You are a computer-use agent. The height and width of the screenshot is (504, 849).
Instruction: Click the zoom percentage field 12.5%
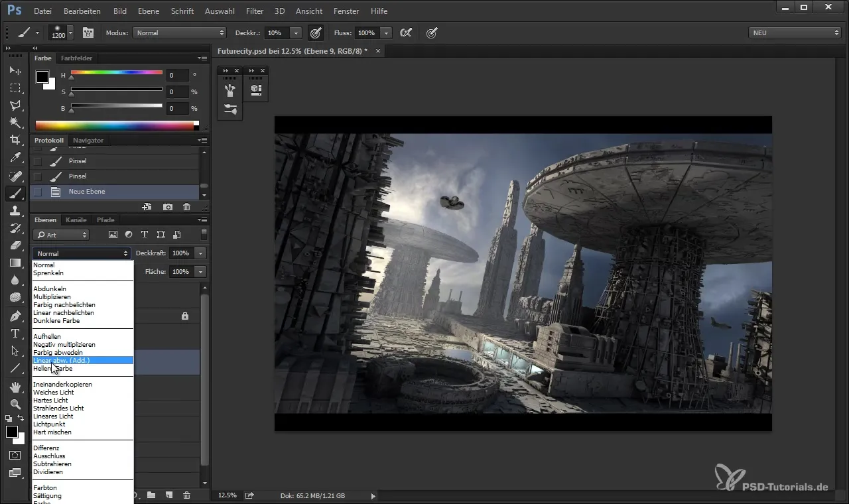[x=228, y=495]
